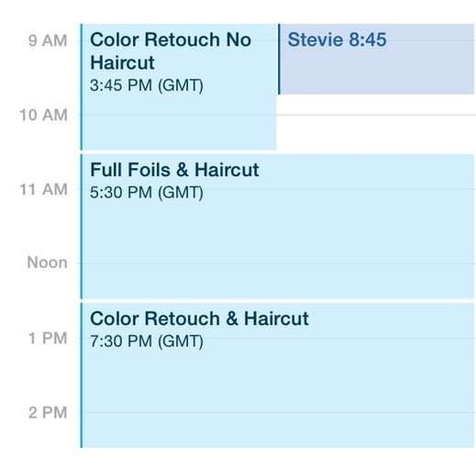Click the 7:30 PM (GMT) time text
The image size is (476, 459).
coord(147,341)
